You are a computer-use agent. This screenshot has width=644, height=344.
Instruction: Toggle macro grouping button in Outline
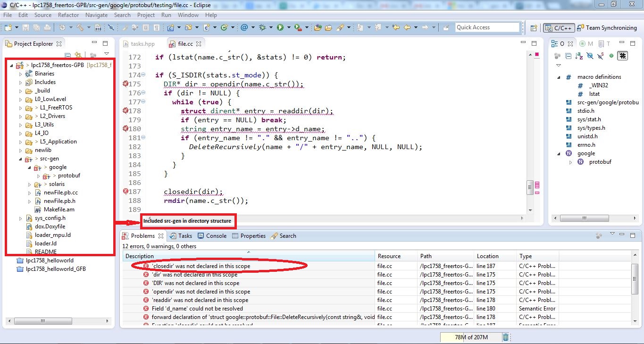point(622,56)
